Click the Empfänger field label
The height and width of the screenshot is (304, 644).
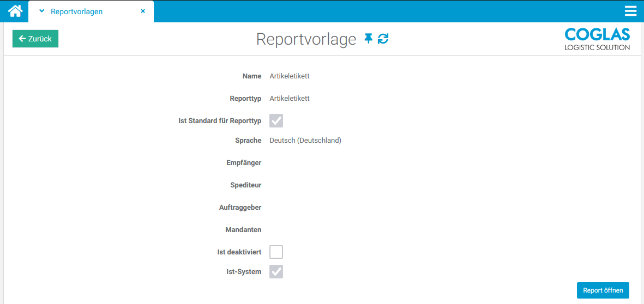[x=244, y=163]
